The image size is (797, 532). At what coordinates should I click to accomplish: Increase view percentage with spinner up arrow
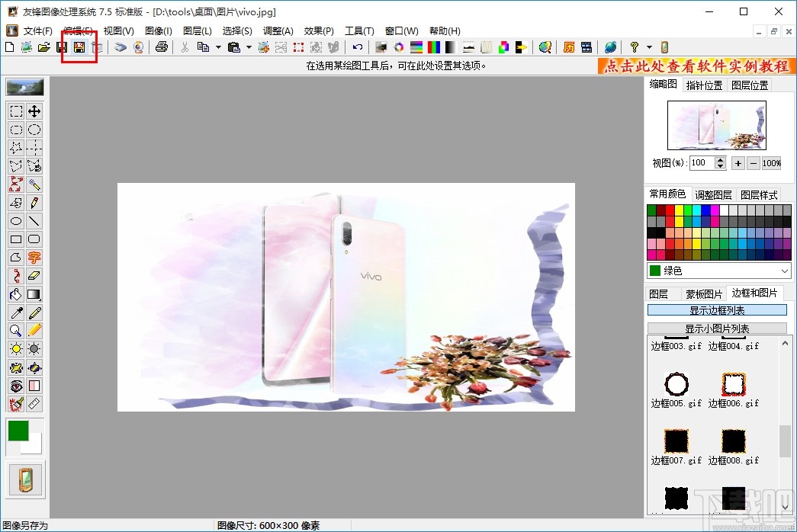pyautogui.click(x=721, y=159)
